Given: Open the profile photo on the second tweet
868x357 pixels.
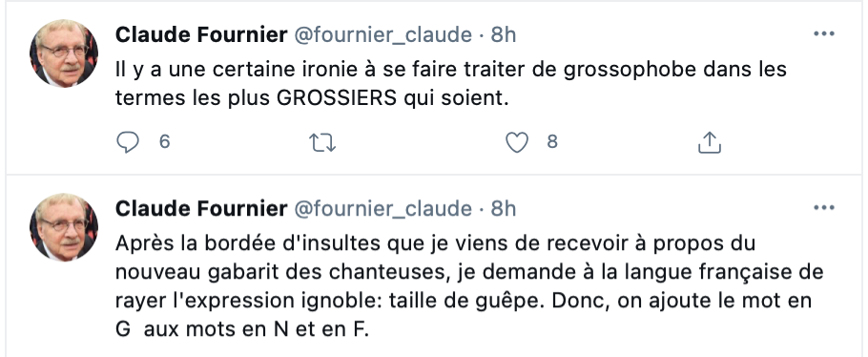Looking at the screenshot, I should (x=64, y=227).
